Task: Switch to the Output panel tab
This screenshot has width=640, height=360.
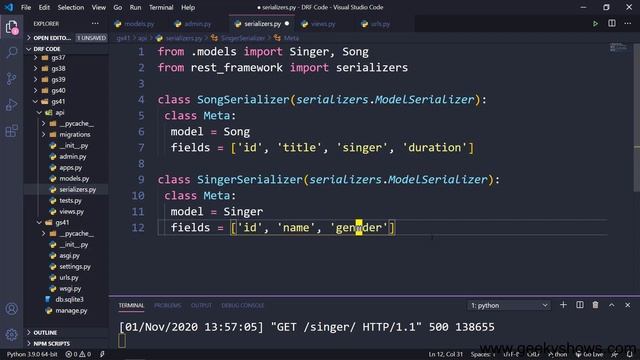Action: [x=201, y=305]
